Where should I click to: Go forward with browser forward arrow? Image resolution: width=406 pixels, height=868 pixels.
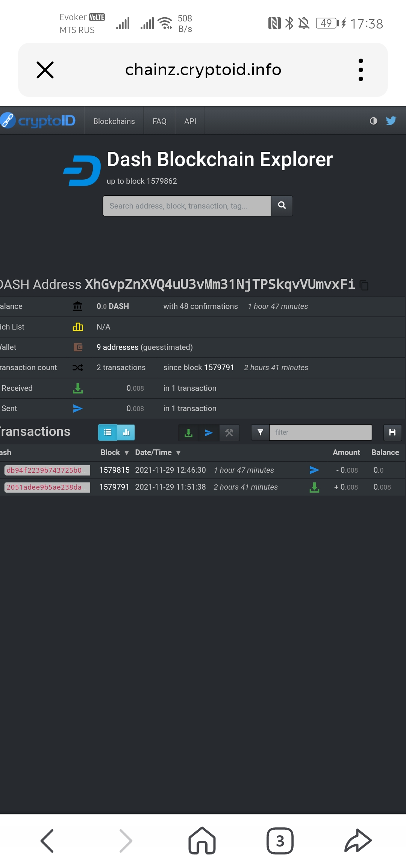[126, 841]
